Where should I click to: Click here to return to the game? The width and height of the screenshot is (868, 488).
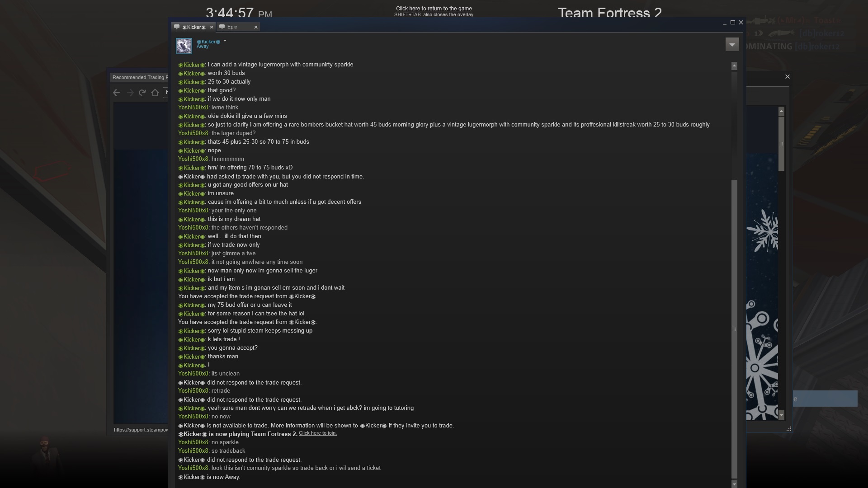pyautogui.click(x=434, y=9)
